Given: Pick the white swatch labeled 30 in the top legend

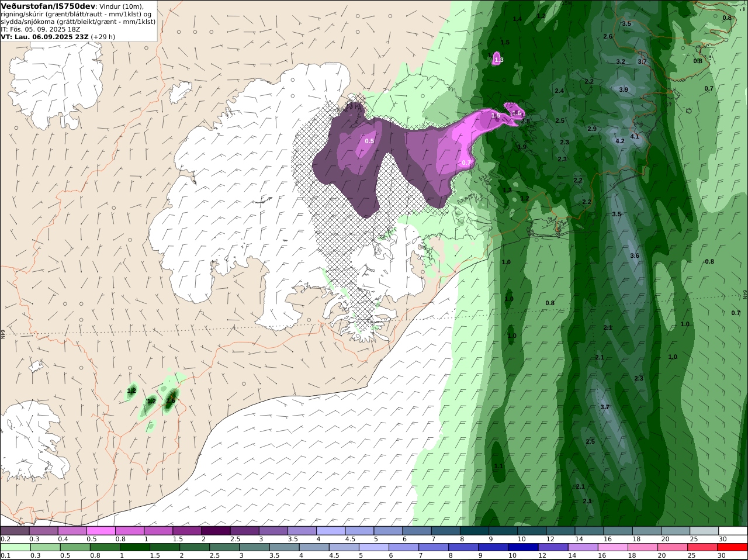Looking at the screenshot, I should (733, 531).
